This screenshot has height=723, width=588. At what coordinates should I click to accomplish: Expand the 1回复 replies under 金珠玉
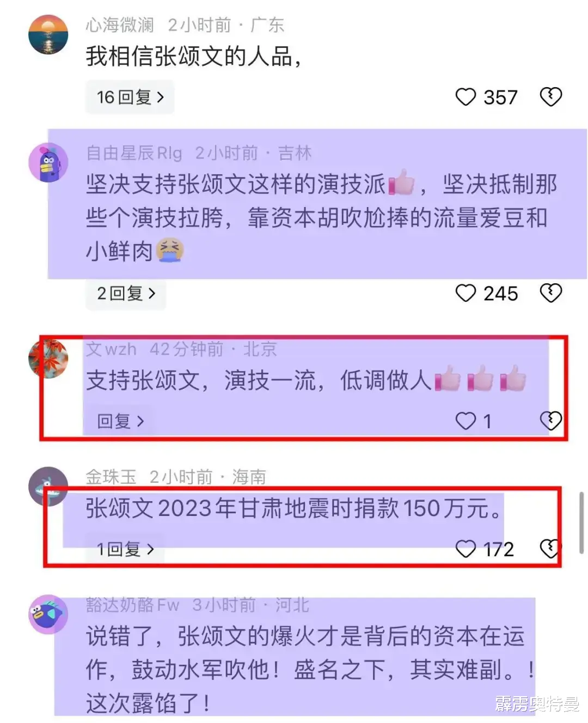click(x=125, y=549)
